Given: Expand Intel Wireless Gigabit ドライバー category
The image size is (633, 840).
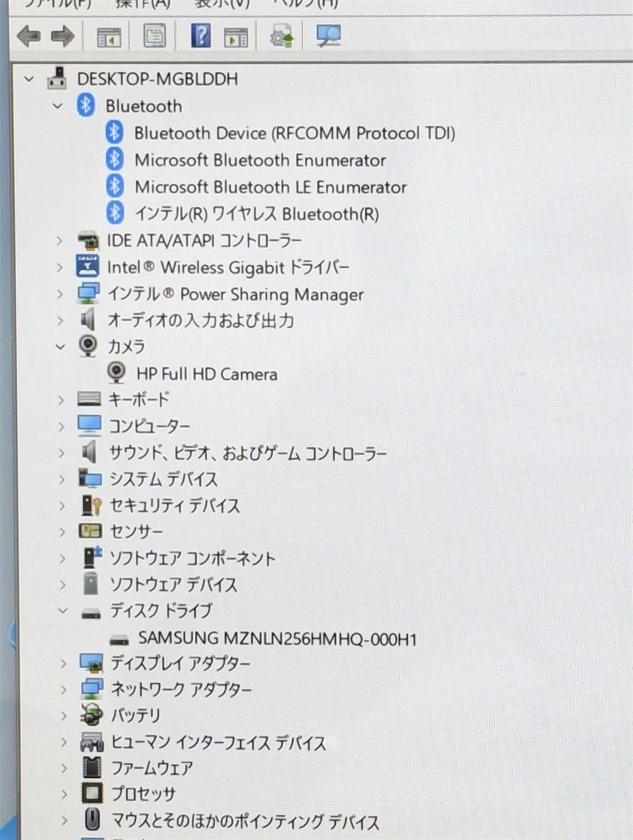Looking at the screenshot, I should tap(60, 268).
